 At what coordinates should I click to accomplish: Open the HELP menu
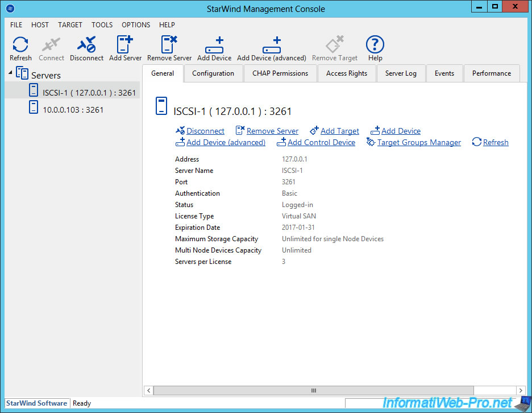point(167,25)
